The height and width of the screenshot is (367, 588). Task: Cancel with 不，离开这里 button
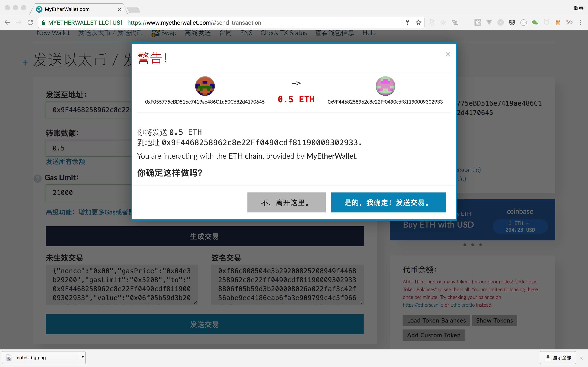point(286,202)
